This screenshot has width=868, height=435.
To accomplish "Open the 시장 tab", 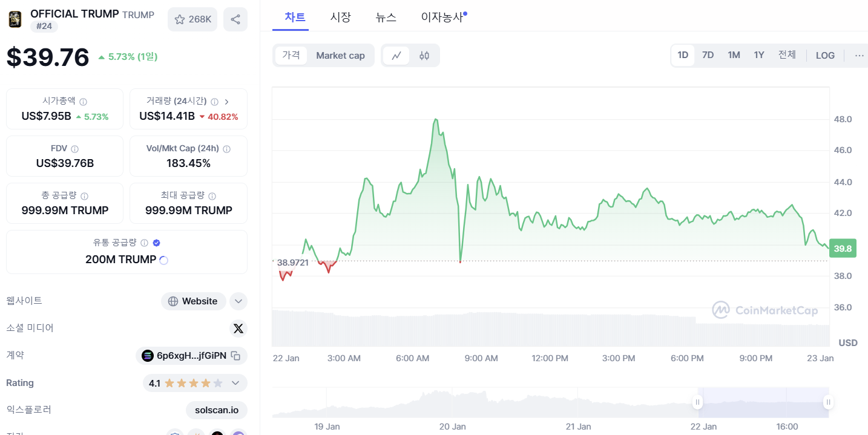I will (340, 17).
